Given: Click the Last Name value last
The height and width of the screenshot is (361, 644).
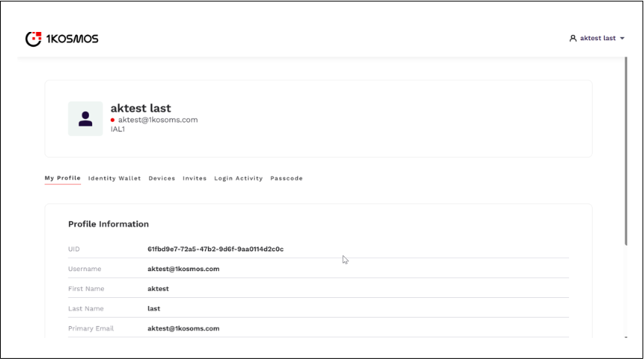Looking at the screenshot, I should coord(154,308).
